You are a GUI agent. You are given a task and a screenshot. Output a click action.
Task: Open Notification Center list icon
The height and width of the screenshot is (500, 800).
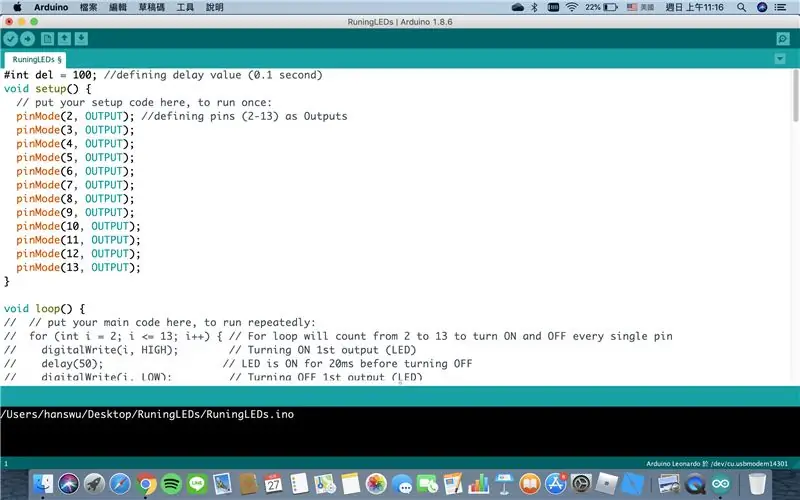tap(780, 7)
